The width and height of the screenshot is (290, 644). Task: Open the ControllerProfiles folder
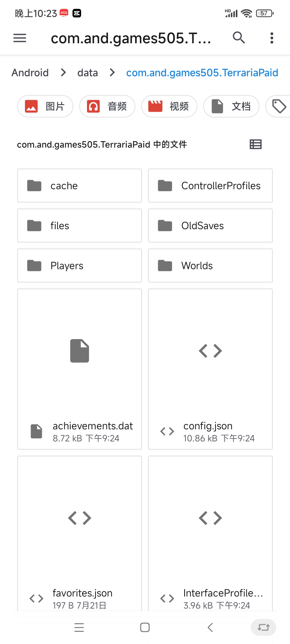point(210,186)
